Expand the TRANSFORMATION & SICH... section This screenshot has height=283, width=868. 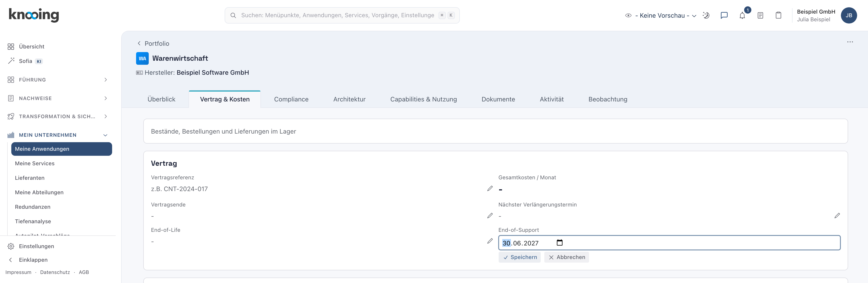pos(58,116)
